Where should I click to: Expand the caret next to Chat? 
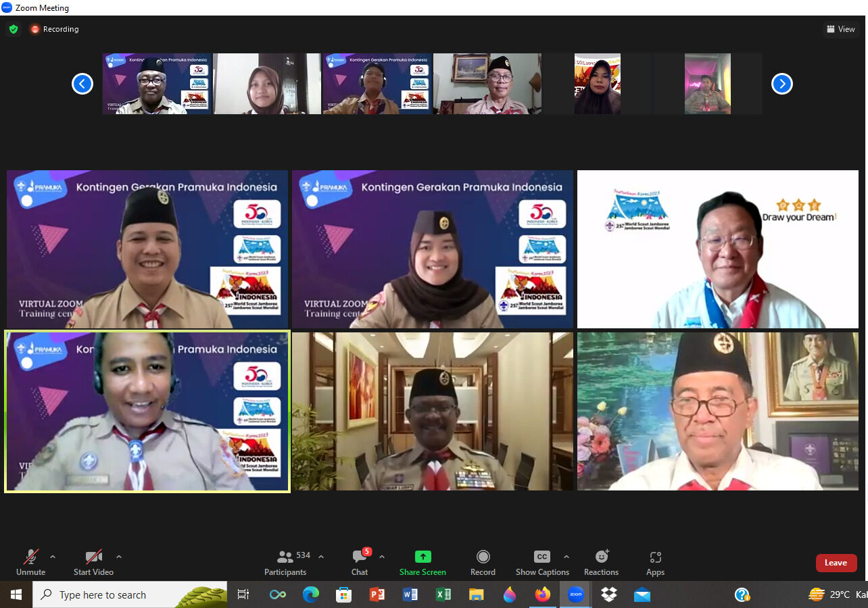(382, 557)
